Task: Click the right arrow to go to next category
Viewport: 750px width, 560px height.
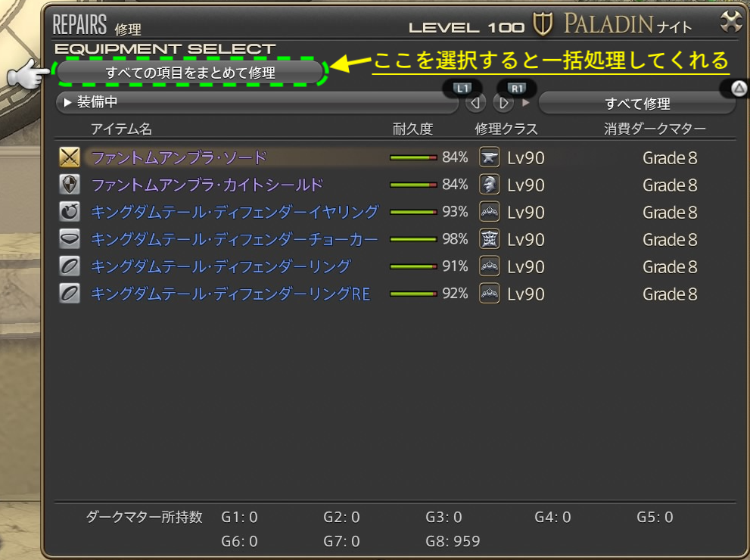Action: pos(503,103)
